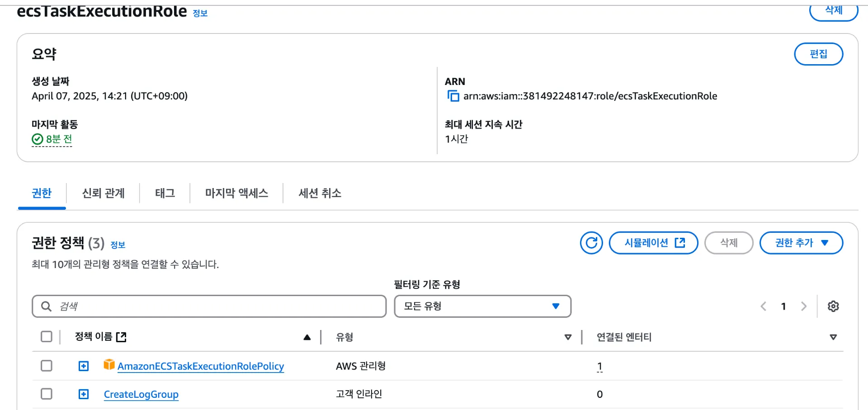Switch to the 세션 취소 tab
Screen dimensions: 868x410
[x=320, y=193]
